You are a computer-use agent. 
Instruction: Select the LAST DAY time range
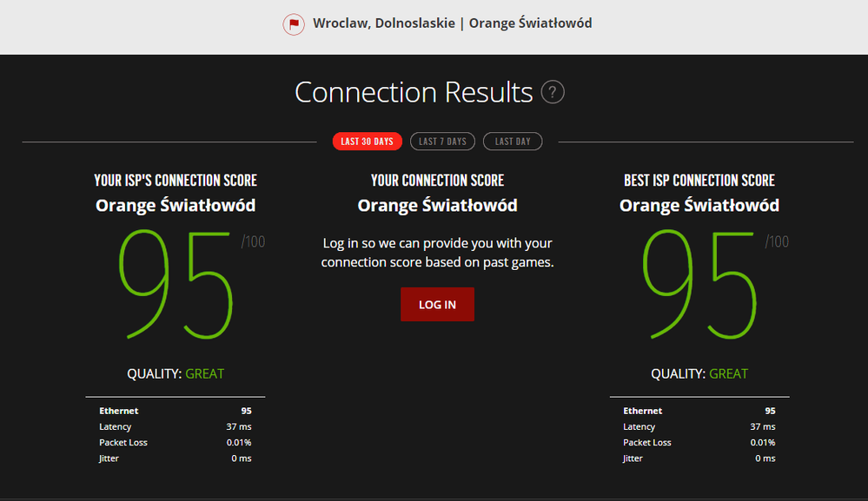pos(513,141)
